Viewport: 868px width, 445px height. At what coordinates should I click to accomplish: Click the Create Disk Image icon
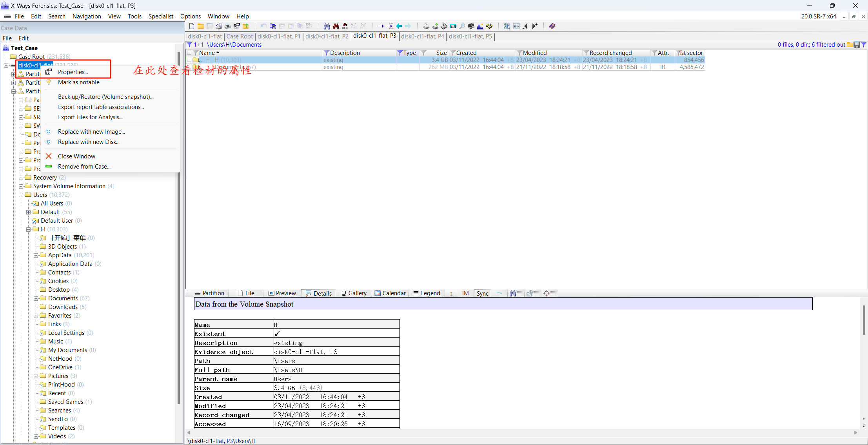click(x=435, y=26)
